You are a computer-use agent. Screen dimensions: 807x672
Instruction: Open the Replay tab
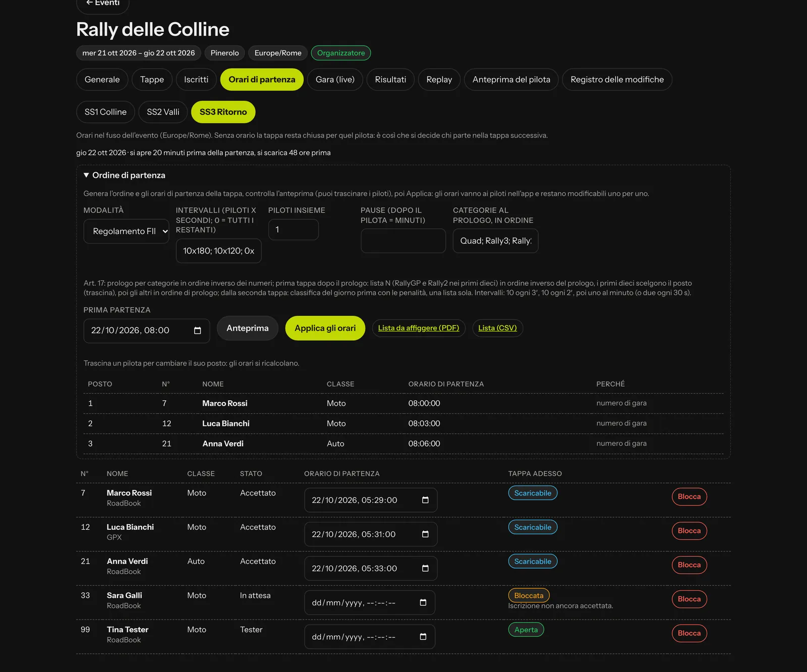[439, 80]
